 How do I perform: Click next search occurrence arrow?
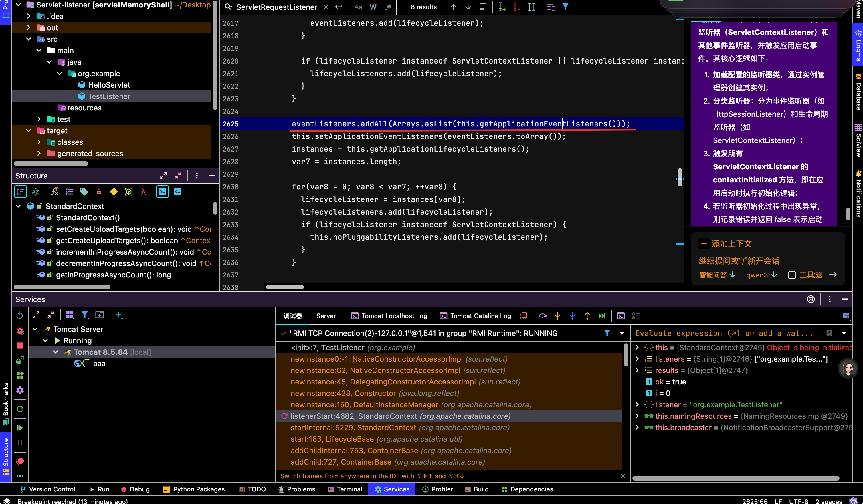tap(468, 7)
